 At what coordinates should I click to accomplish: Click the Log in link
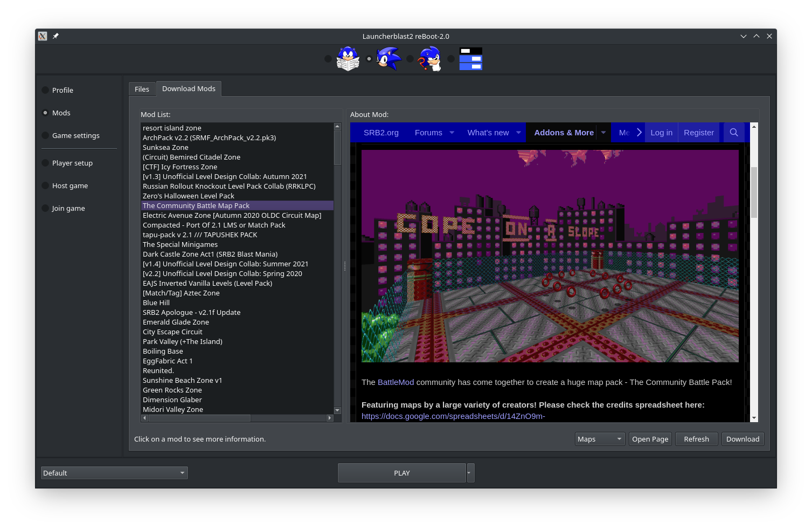(661, 133)
